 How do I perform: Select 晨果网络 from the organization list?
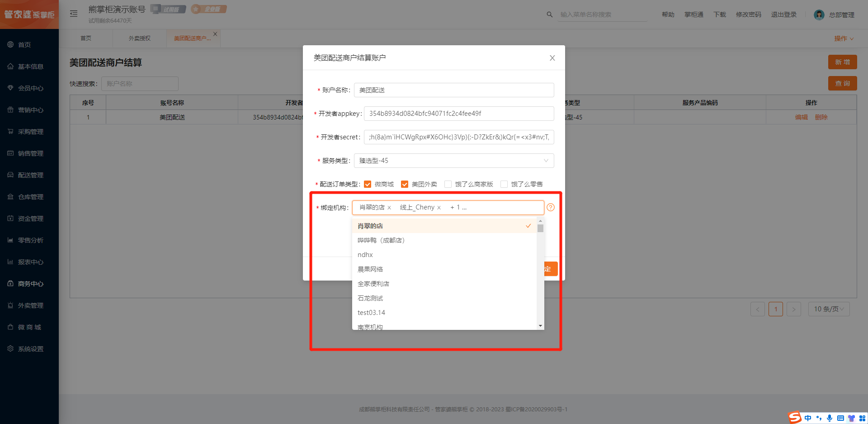(x=444, y=269)
